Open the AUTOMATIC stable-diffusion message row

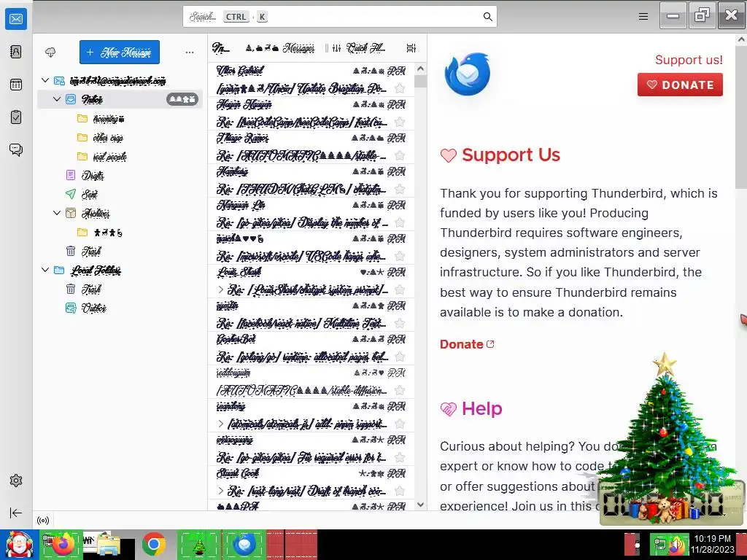pos(311,382)
